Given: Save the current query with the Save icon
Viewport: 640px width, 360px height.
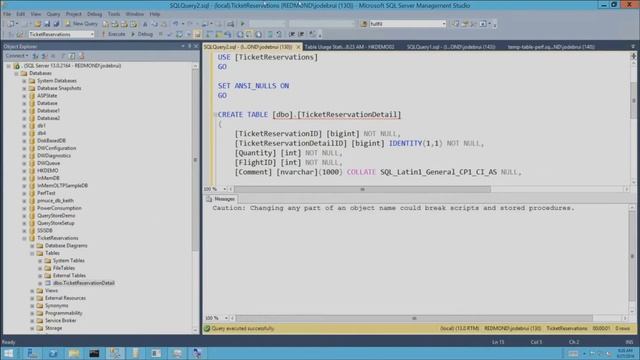Looking at the screenshot, I should coord(47,24).
